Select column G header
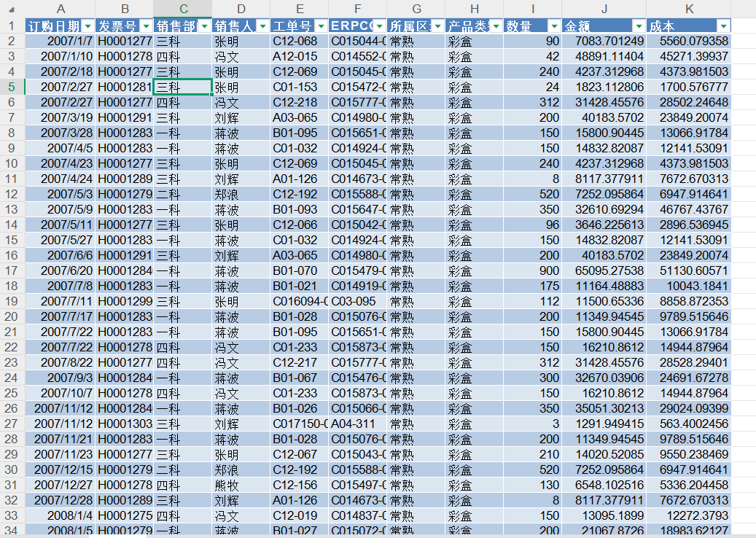 tap(416, 9)
